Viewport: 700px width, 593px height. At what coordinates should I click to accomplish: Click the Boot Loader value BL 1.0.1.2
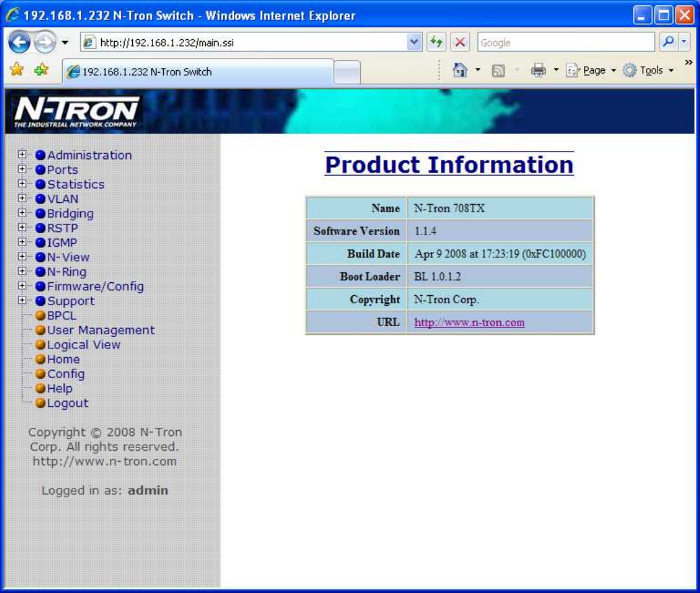coord(437,277)
